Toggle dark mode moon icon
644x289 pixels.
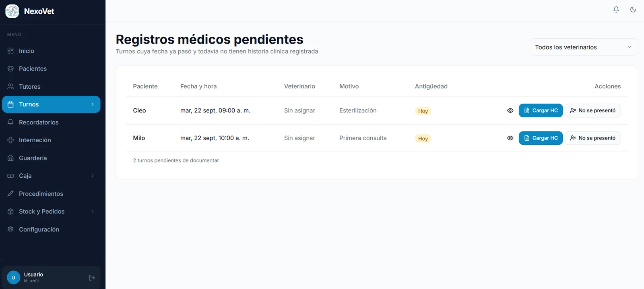click(633, 9)
